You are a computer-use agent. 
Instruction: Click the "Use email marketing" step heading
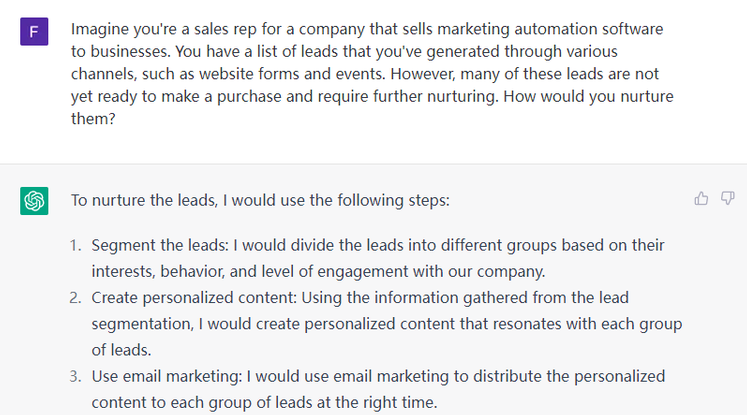(163, 377)
